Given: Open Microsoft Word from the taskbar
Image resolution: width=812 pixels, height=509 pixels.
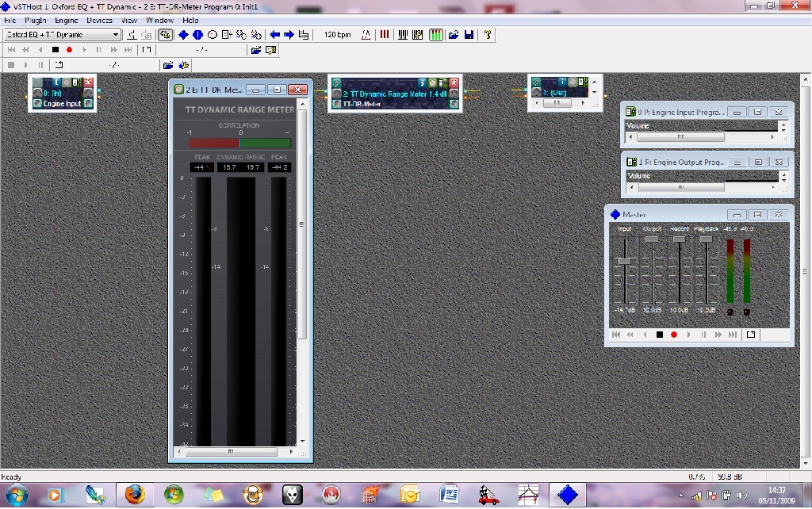Looking at the screenshot, I should click(449, 495).
